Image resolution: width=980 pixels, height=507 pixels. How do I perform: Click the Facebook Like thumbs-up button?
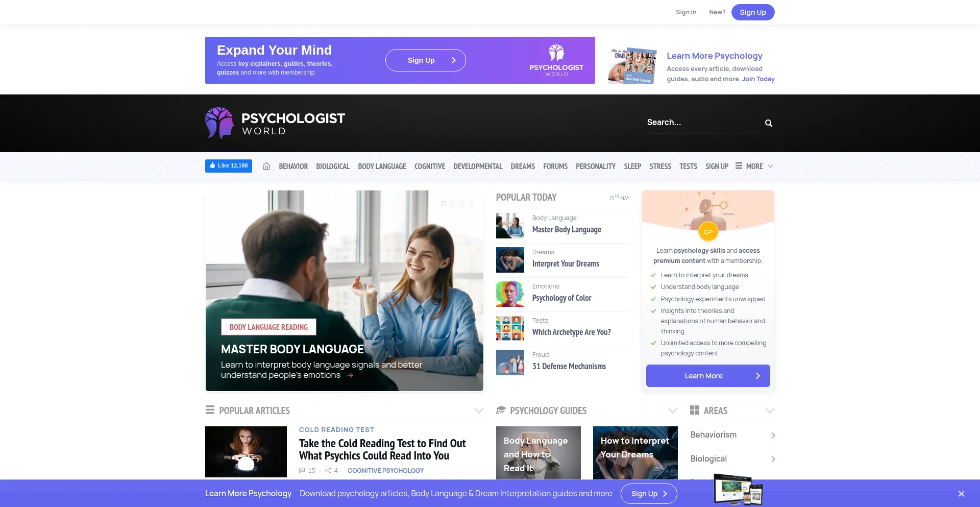229,166
